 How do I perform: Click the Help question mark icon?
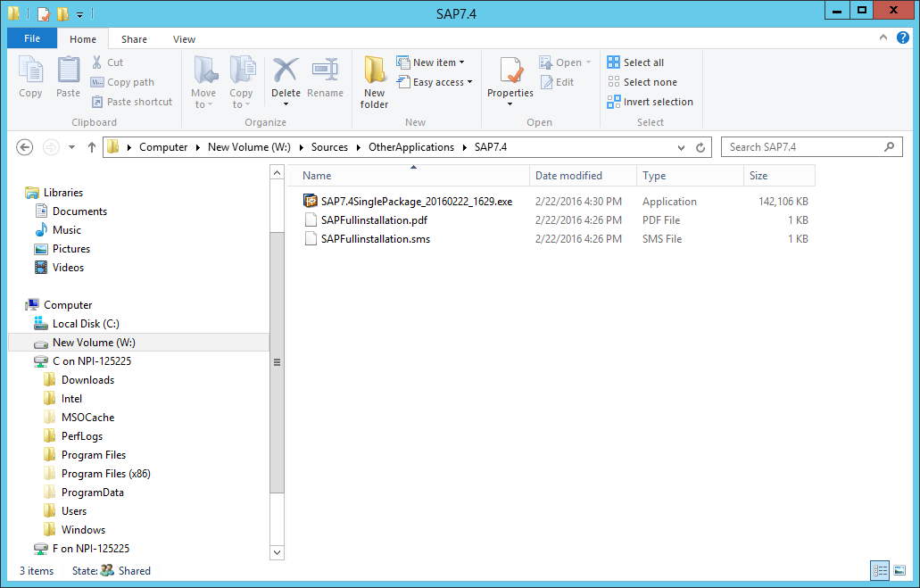pos(903,37)
